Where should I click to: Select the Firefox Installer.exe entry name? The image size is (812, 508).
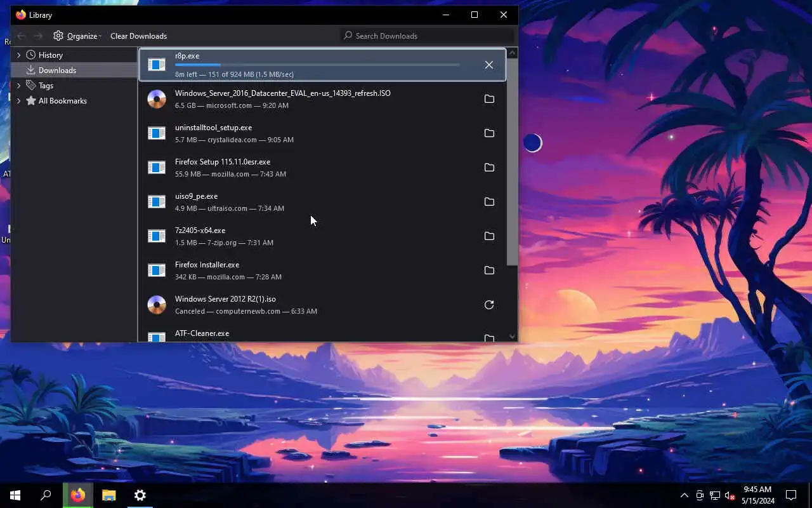pos(207,265)
